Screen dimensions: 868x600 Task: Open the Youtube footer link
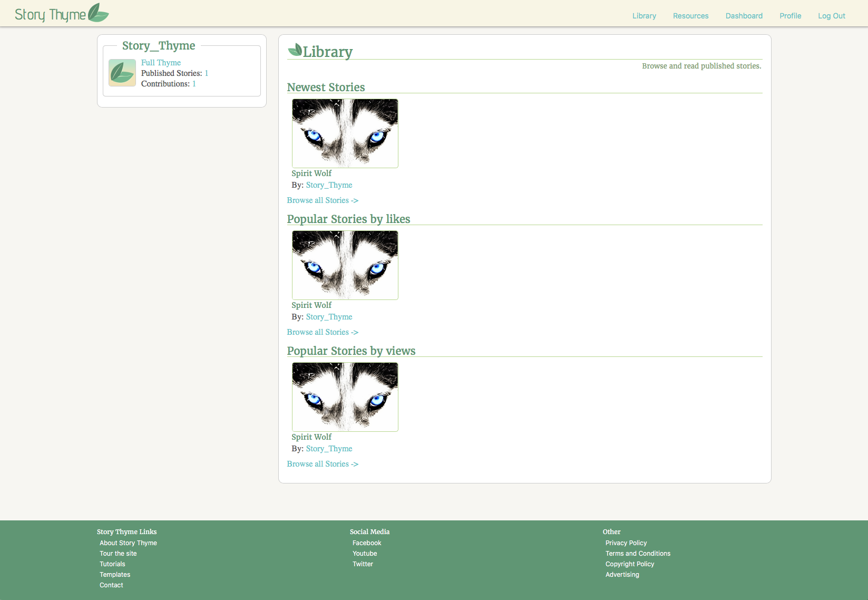pos(365,554)
